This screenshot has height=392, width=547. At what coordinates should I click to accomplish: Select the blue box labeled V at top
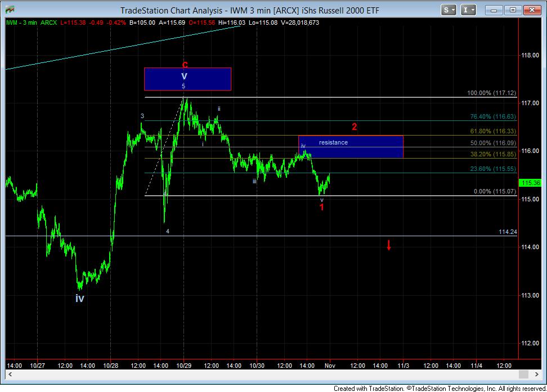coord(187,79)
